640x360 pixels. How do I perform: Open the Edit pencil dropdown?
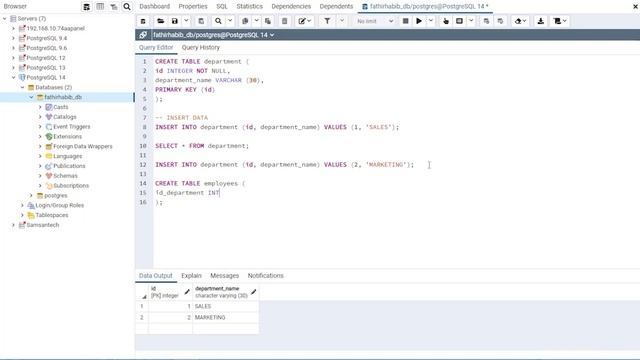(304, 21)
